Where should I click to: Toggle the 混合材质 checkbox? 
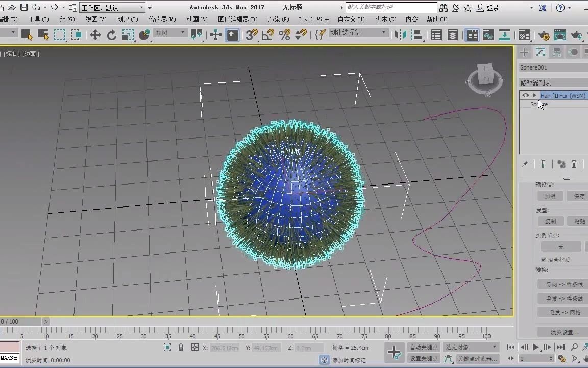click(x=544, y=260)
